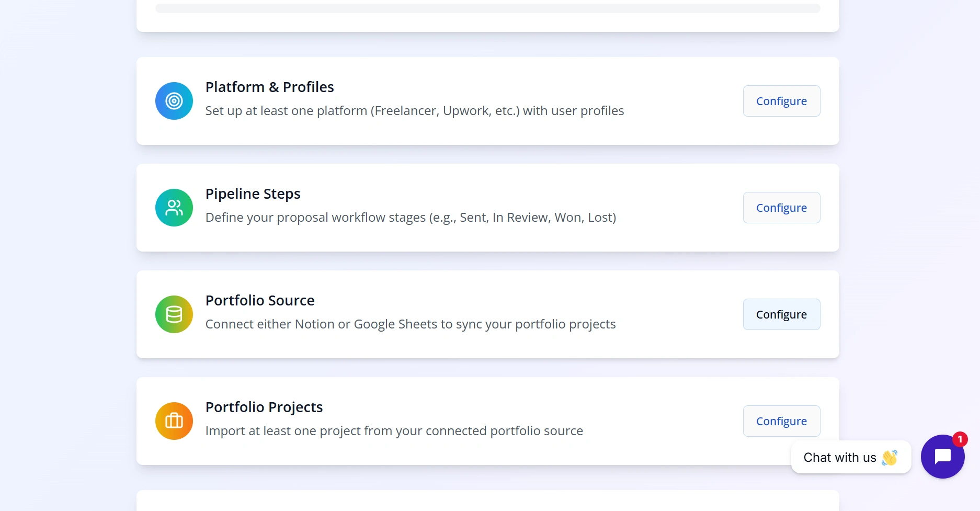The width and height of the screenshot is (980, 511).
Task: Open Portfolio Source configuration
Action: [x=781, y=314]
